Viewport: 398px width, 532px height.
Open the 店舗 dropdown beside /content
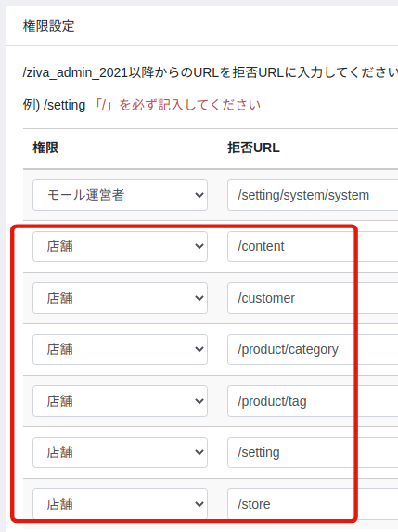point(120,246)
